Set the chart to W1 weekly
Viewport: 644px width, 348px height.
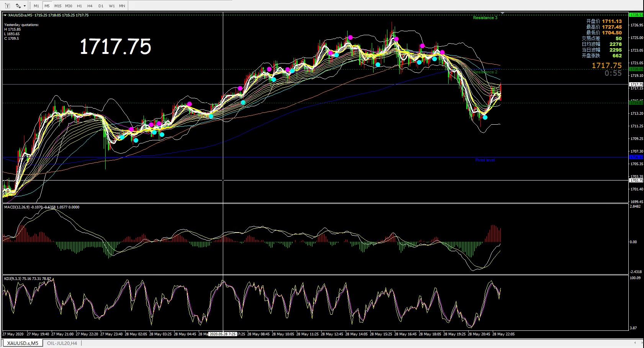pyautogui.click(x=111, y=6)
